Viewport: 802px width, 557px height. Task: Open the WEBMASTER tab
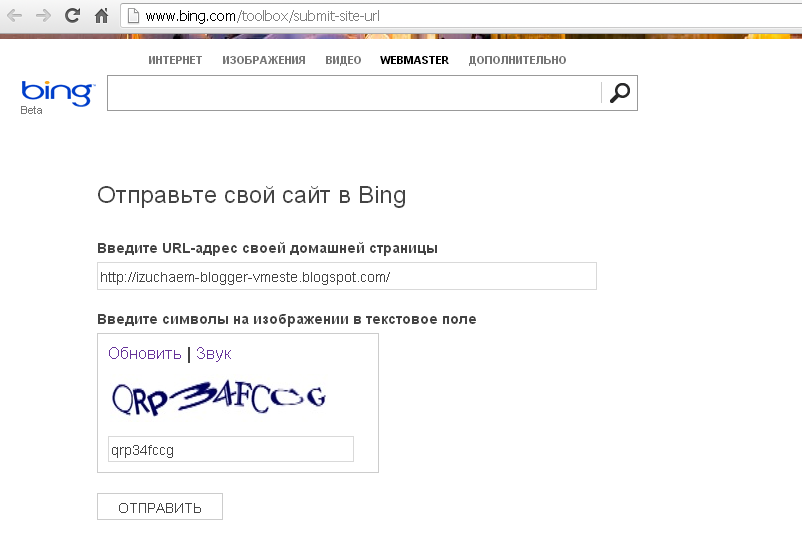pos(414,60)
